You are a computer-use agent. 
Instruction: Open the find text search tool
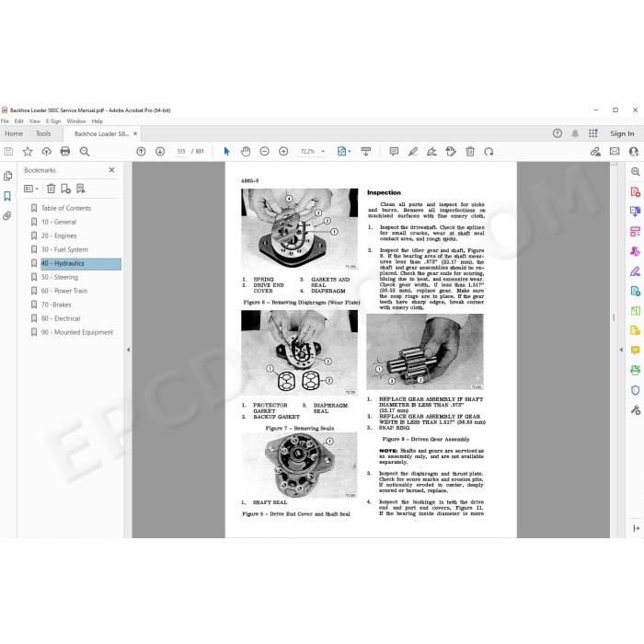[85, 152]
